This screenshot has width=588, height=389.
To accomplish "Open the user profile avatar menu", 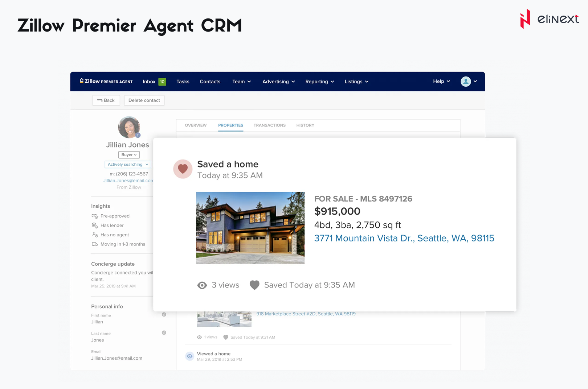I will pos(466,82).
